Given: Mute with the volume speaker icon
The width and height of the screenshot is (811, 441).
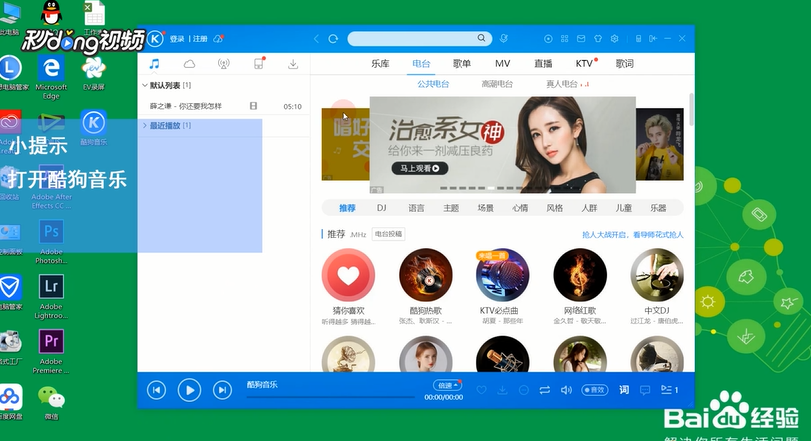Looking at the screenshot, I should [566, 390].
